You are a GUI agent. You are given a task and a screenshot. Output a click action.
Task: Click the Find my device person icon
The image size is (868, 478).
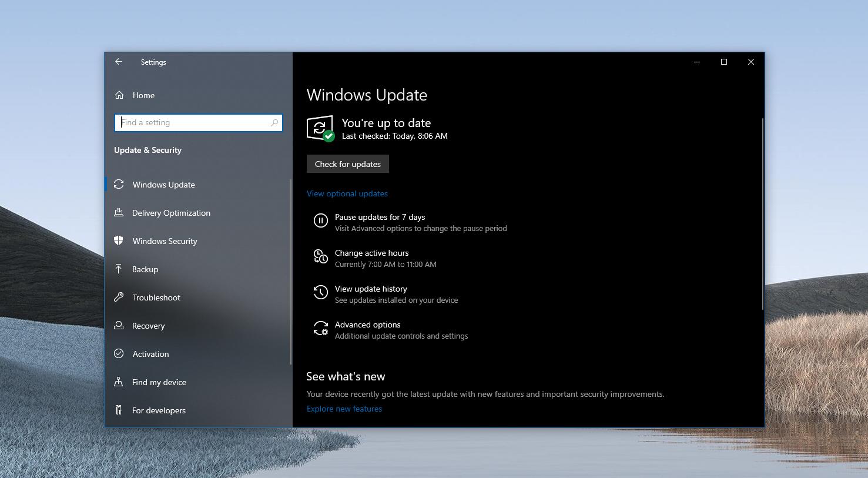[x=119, y=382]
